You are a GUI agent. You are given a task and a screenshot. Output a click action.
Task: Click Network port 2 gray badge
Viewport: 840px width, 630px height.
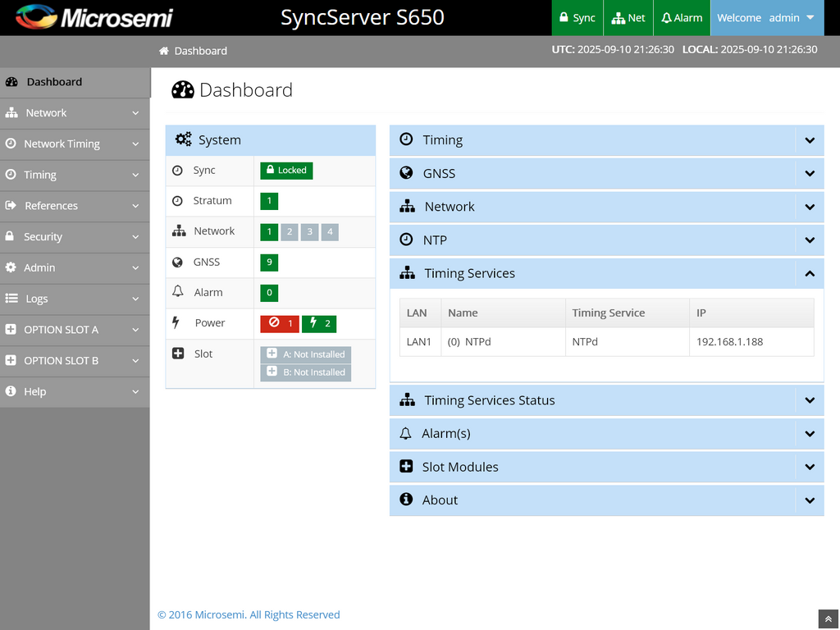click(x=290, y=232)
